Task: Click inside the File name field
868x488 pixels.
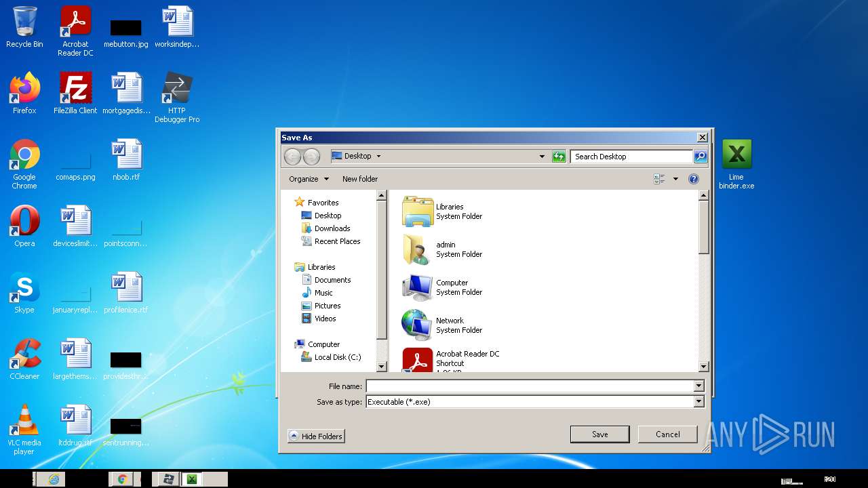Action: coord(530,386)
